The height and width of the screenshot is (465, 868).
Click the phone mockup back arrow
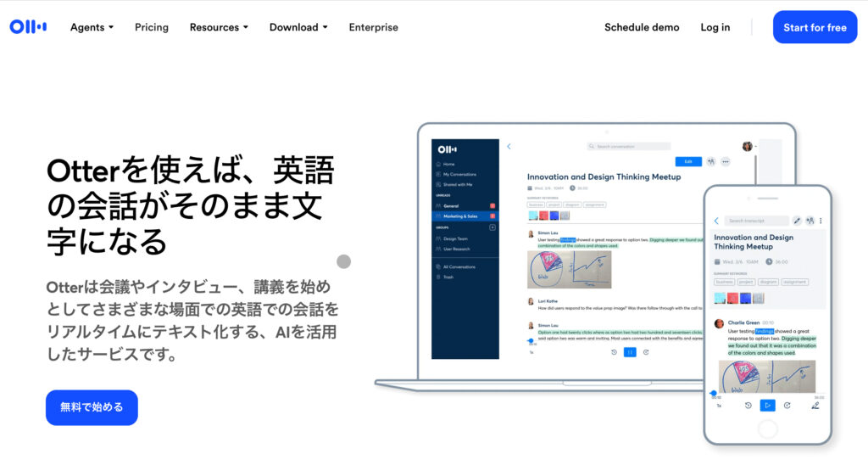(x=716, y=221)
